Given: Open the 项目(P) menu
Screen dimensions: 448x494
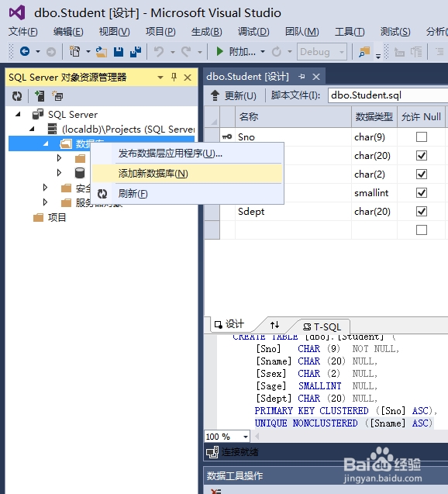Looking at the screenshot, I should pyautogui.click(x=160, y=32).
